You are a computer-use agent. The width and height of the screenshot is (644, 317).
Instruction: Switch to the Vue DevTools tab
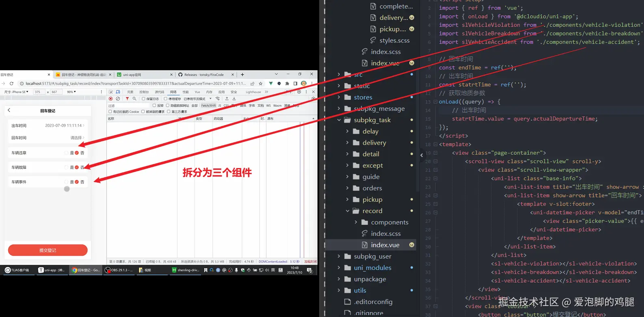[x=197, y=92]
